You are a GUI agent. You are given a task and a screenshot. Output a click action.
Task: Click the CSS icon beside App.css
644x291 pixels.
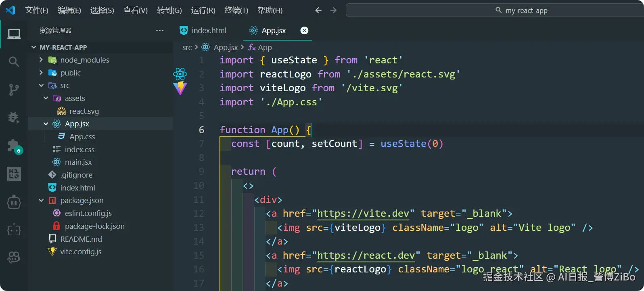coord(61,136)
